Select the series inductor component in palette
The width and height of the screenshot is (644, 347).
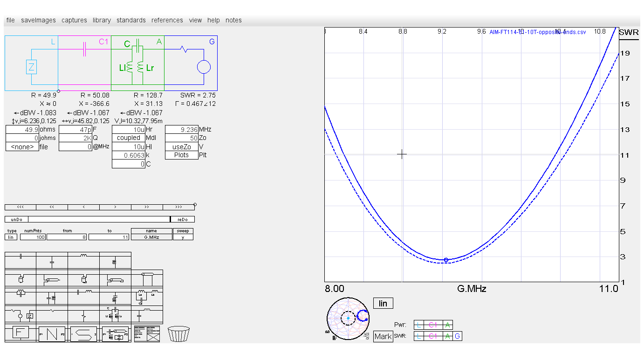(84, 260)
